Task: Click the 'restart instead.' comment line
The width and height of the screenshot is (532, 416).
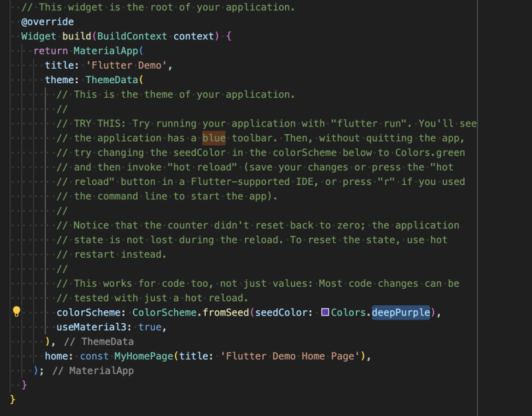Action: click(x=111, y=254)
